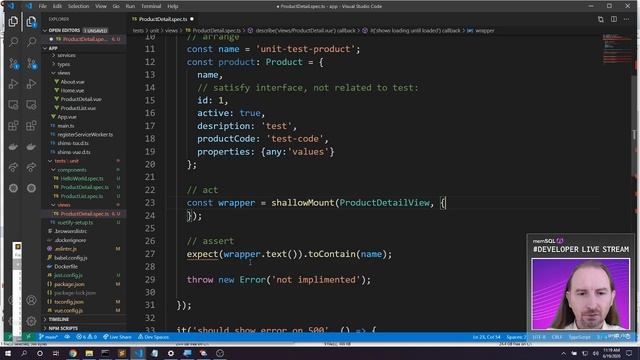
Task: Open the File menu
Action: pyautogui.click(x=42, y=6)
